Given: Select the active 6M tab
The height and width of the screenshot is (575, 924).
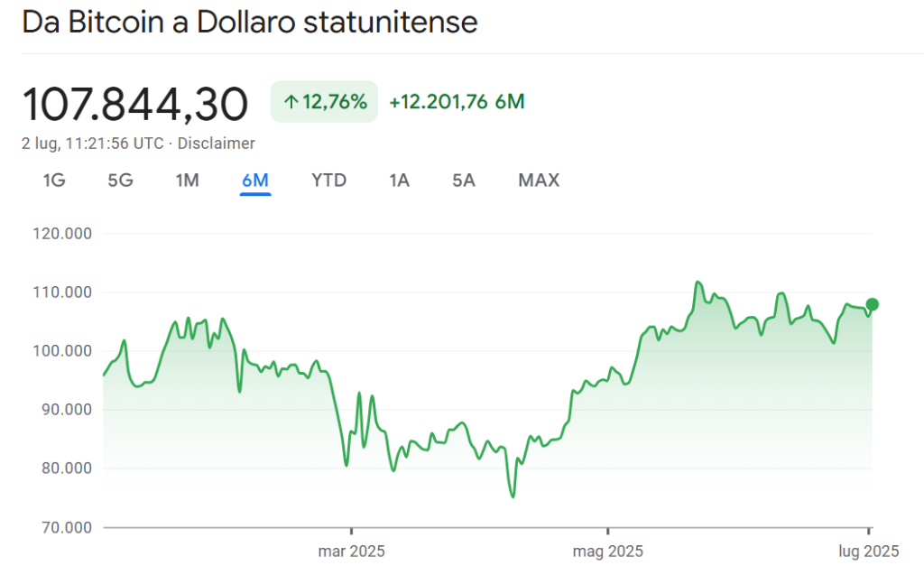Looking at the screenshot, I should click(255, 181).
